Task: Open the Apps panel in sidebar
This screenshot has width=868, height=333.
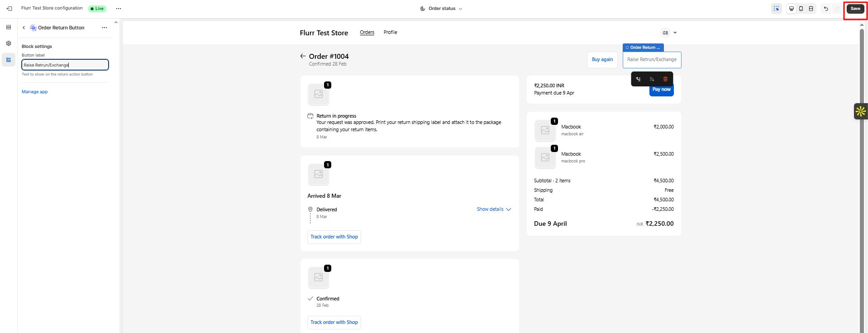Action: [x=9, y=60]
